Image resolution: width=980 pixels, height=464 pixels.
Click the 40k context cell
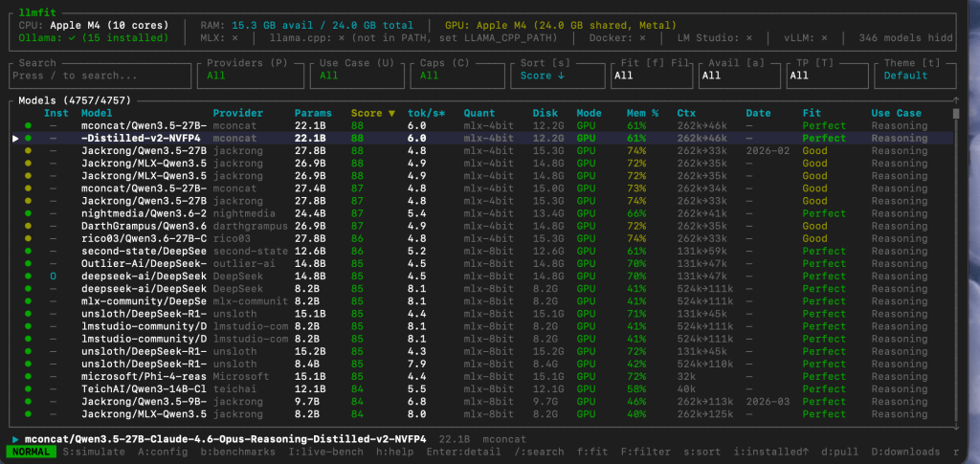pos(686,388)
